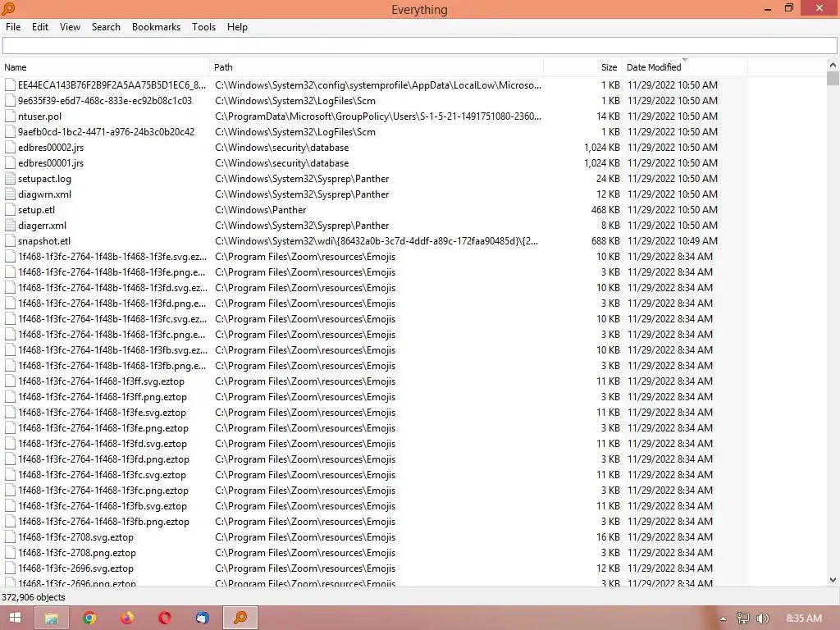Select icon of 1f468-1f3fc-2764-1f468-1f3ff.svg.eztop

(x=10, y=381)
